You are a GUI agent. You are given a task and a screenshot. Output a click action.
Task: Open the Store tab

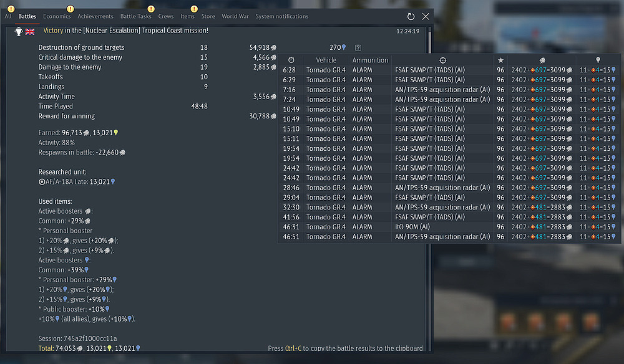pos(208,16)
